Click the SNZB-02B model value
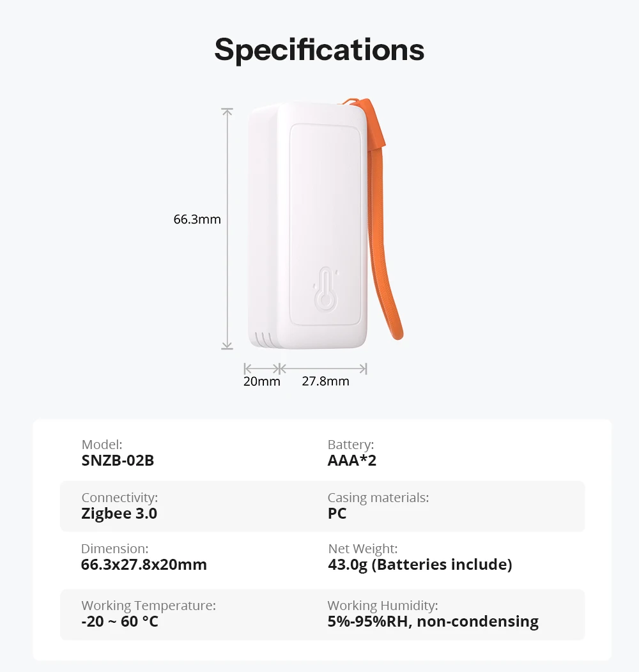 [118, 461]
